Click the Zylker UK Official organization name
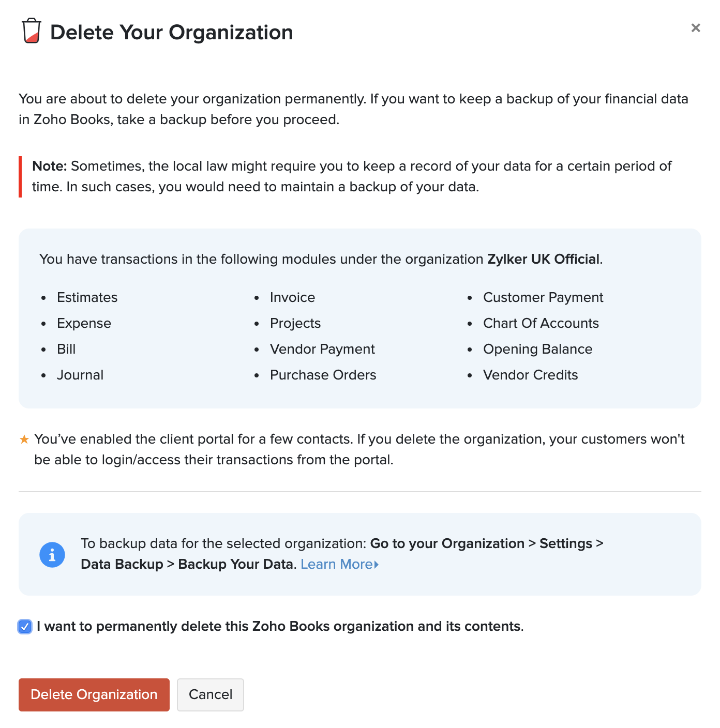The width and height of the screenshot is (720, 728). (544, 259)
